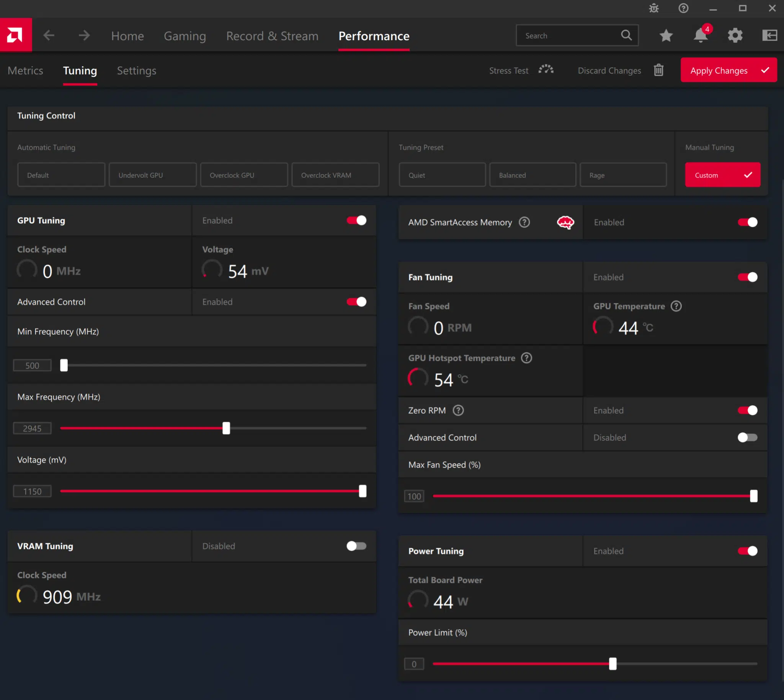Click the search magnifier icon
Screen dimensions: 784x700
click(626, 35)
